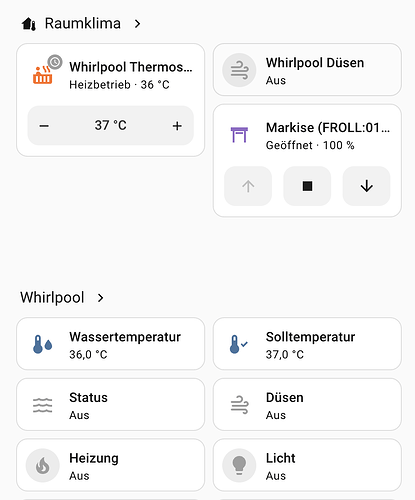The height and width of the screenshot is (500, 415).
Task: Expand the Whirlpool section chevron
Action: [101, 298]
